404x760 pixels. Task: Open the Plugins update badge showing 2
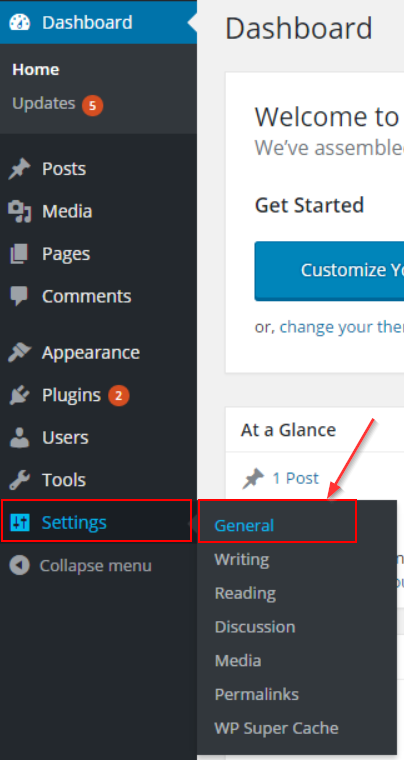tap(119, 396)
